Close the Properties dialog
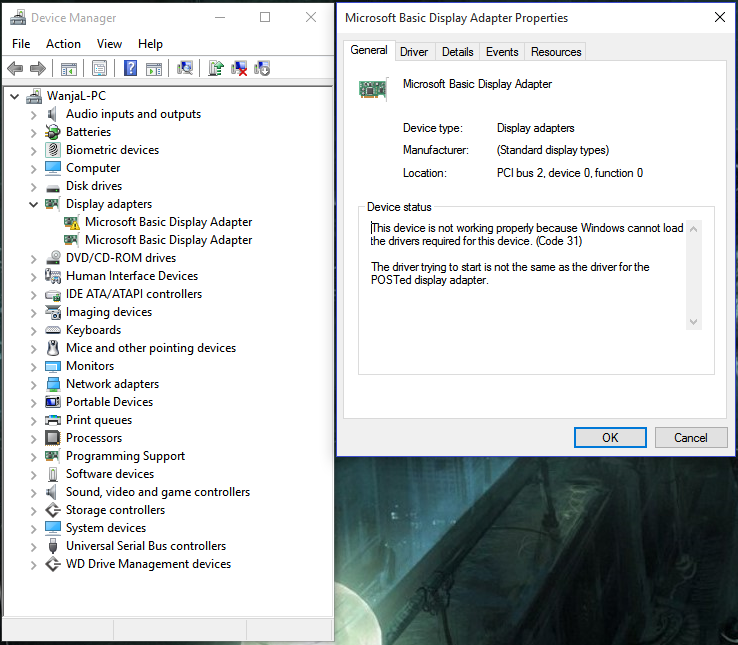This screenshot has width=738, height=645. click(720, 17)
